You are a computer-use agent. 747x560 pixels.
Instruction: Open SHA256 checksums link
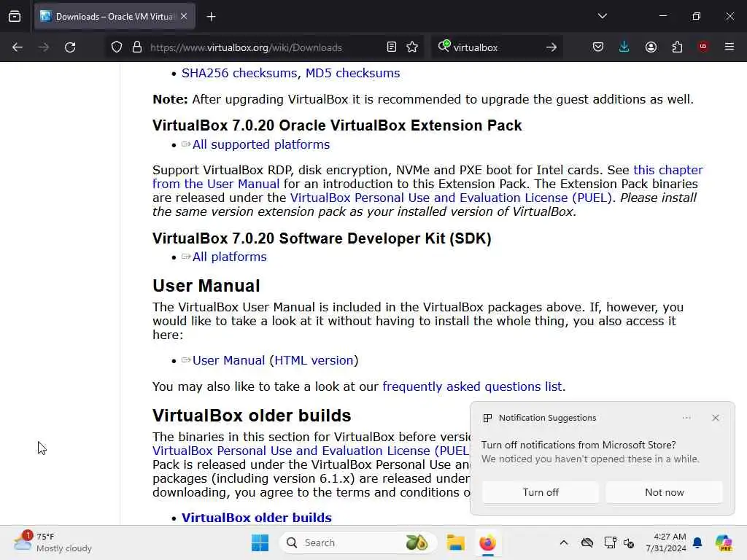click(239, 74)
